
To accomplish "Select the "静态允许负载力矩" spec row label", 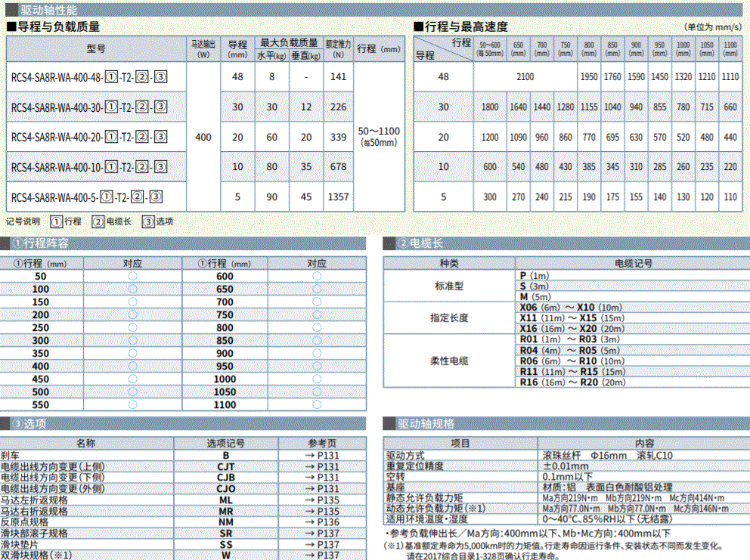I will 425,498.
